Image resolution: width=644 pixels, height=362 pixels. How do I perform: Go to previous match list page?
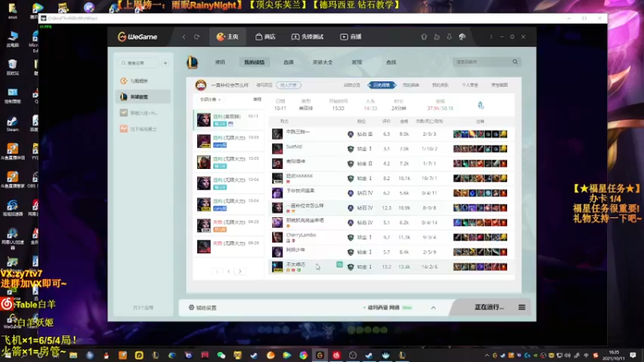(217, 271)
